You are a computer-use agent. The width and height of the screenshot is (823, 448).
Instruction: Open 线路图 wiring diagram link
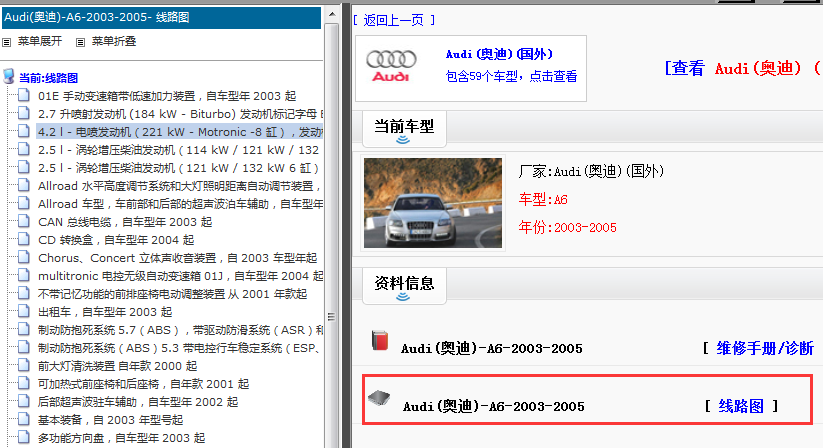point(741,406)
